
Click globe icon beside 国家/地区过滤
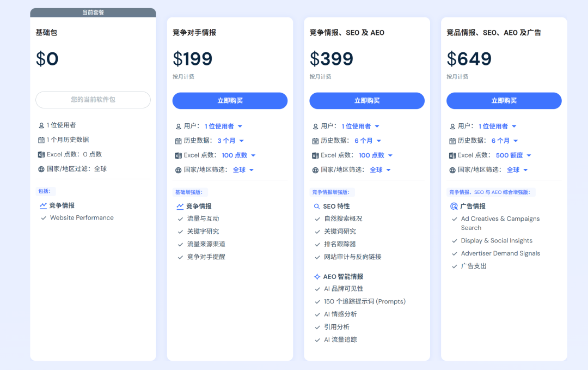[41, 169]
